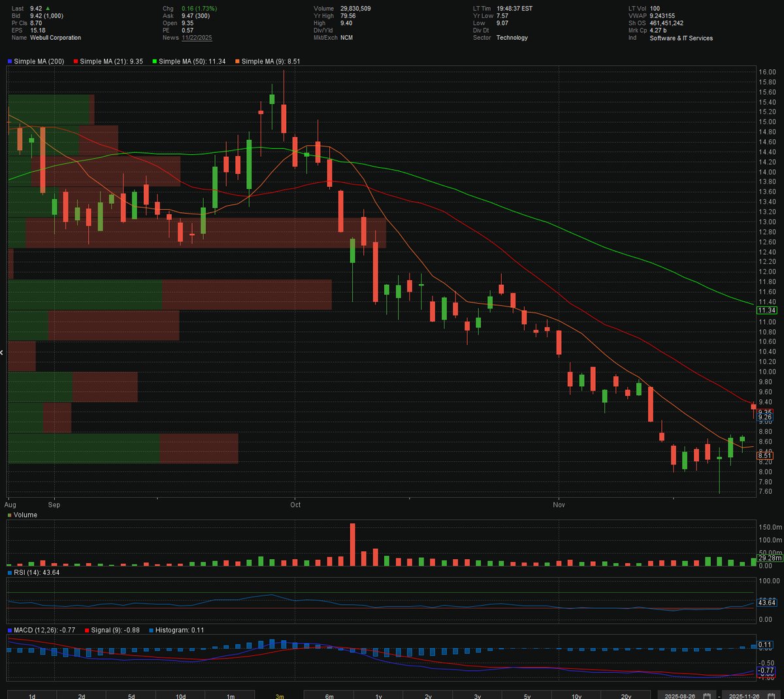Screen dimensions: 784x699
Task: Click the VWAP value 9.243155
Action: point(662,16)
